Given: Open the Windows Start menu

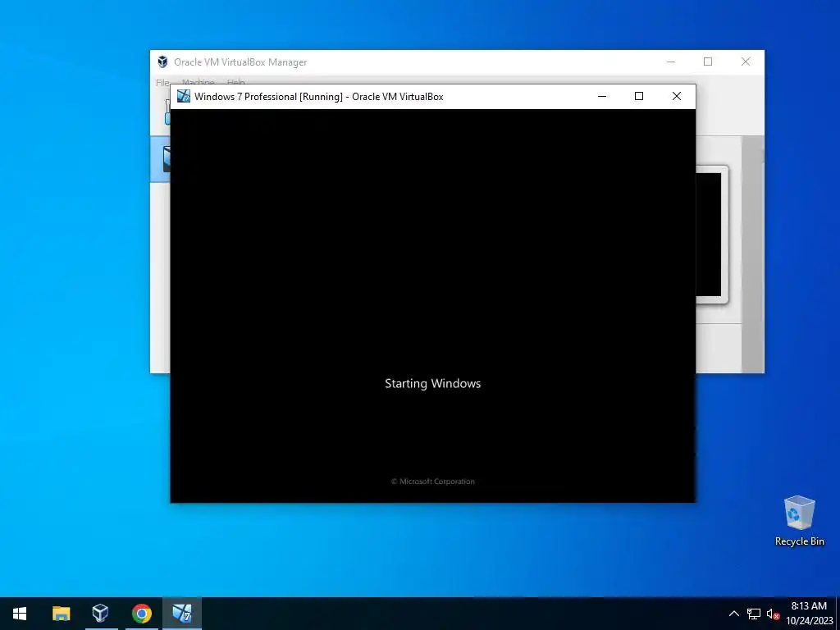Looking at the screenshot, I should click(x=20, y=614).
